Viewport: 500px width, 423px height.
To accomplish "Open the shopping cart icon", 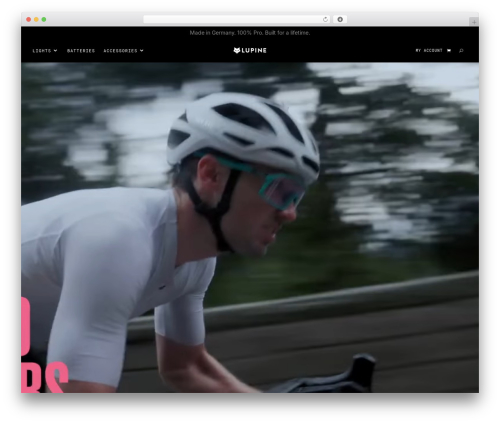I will [x=449, y=50].
